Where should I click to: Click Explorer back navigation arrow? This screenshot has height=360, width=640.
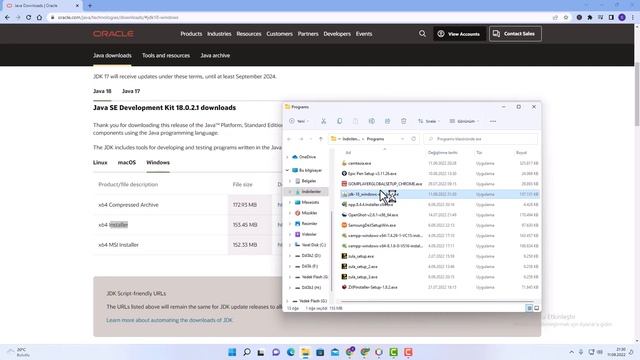(289, 139)
